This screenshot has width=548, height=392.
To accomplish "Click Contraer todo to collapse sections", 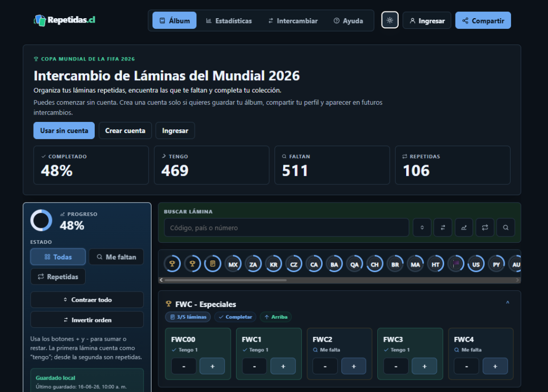I will 87,300.
